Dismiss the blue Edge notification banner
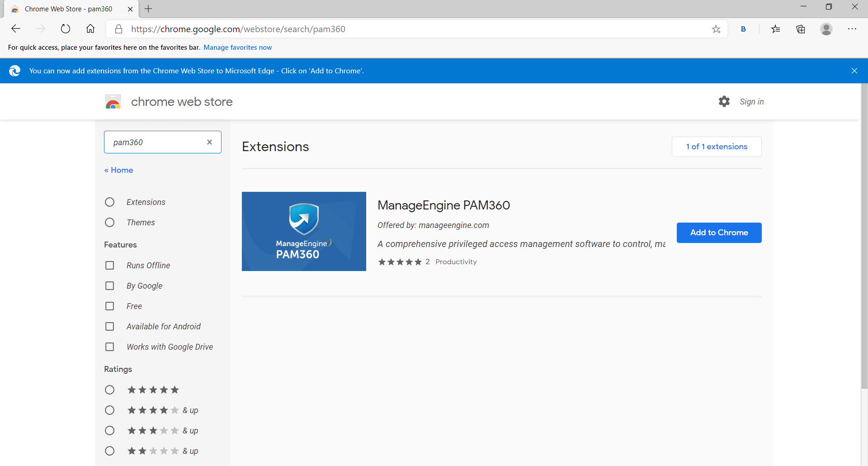This screenshot has height=466, width=868. (x=854, y=71)
